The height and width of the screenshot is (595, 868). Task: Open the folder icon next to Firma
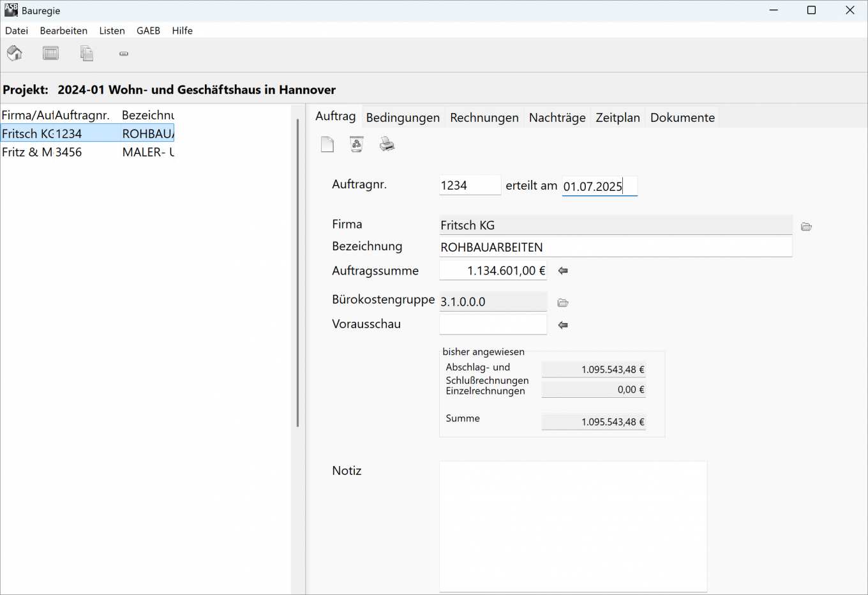pyautogui.click(x=806, y=227)
